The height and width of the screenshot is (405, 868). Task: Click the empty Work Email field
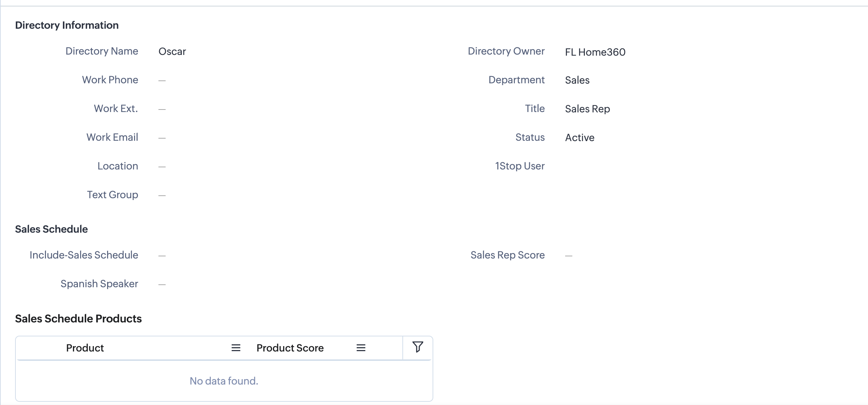[162, 138]
